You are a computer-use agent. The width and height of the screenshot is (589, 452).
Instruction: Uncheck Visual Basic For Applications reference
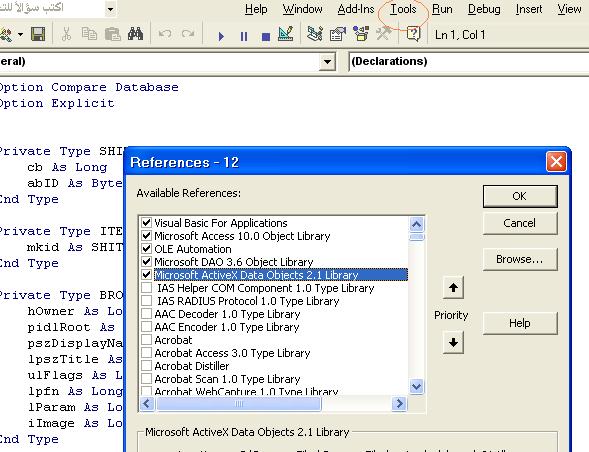[146, 223]
